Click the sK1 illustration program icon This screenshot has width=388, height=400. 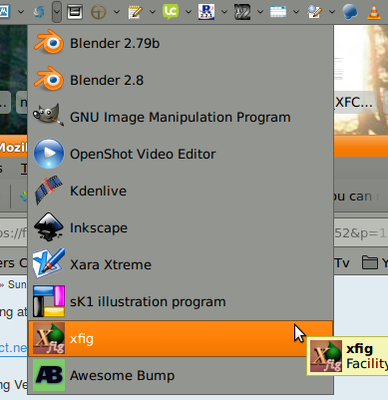click(49, 301)
